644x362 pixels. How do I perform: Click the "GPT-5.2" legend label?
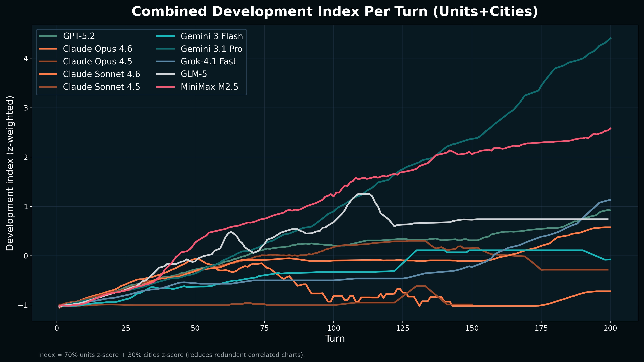pyautogui.click(x=79, y=36)
